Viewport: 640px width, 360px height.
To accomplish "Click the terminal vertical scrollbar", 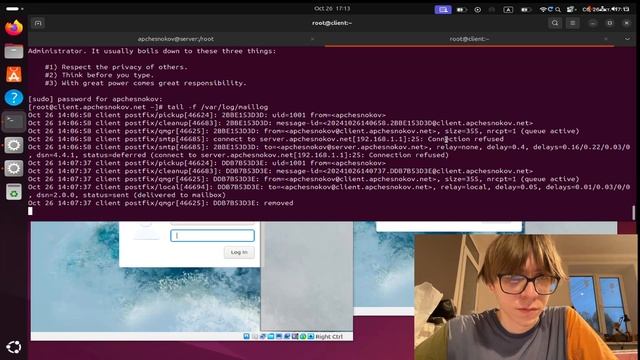I will pos(633,213).
